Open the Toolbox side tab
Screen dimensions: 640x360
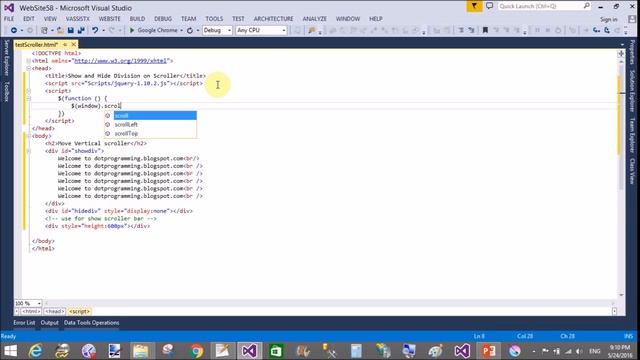[x=6, y=91]
